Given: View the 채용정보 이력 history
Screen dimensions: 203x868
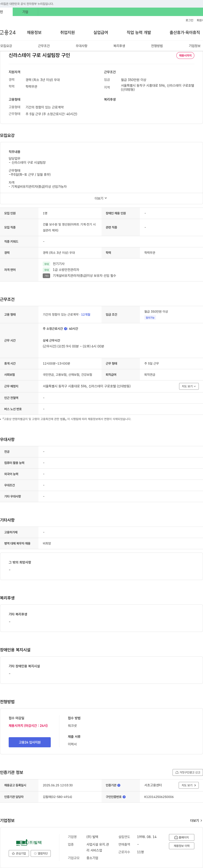Looking at the screenshot, I should (x=181, y=846).
